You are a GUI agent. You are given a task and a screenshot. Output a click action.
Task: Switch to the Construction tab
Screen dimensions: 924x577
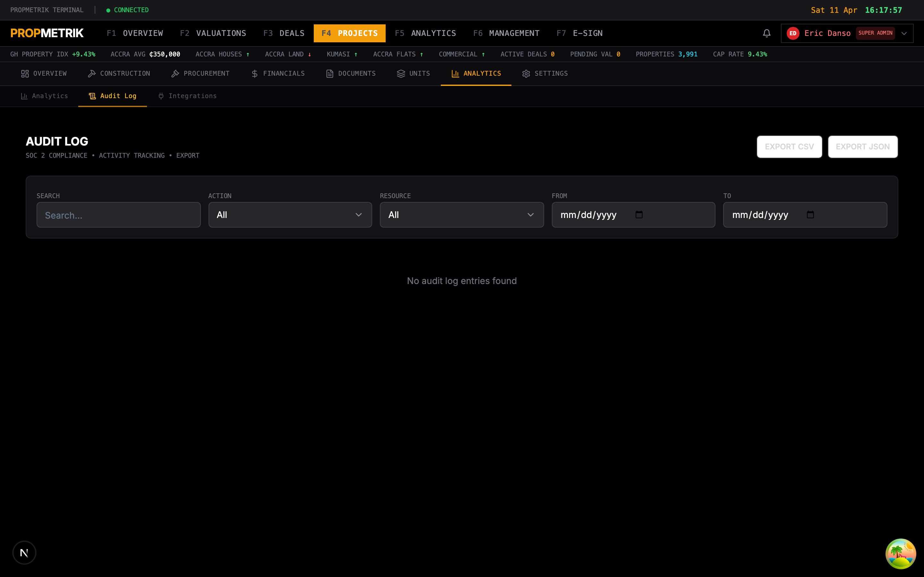119,74
